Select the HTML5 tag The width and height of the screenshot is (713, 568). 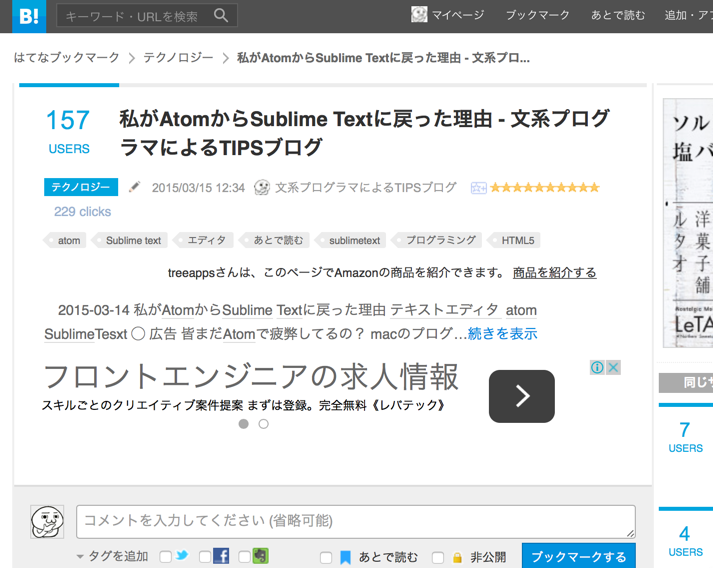(514, 240)
